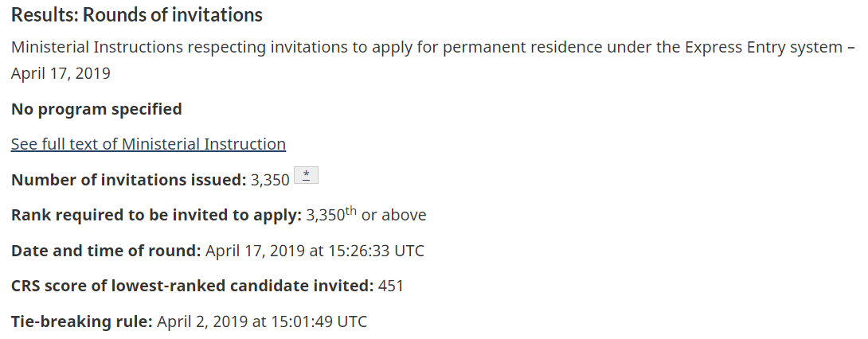Click the "Date and time of round" label

click(106, 251)
